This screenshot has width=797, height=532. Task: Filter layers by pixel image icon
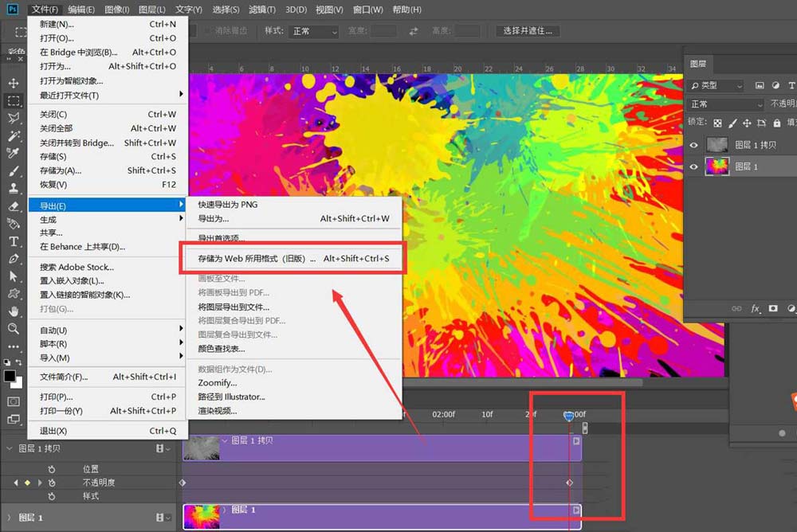pyautogui.click(x=760, y=85)
